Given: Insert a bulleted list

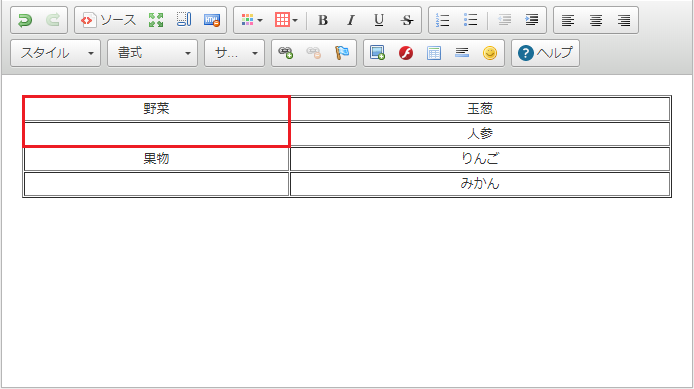Looking at the screenshot, I should click(x=470, y=20).
